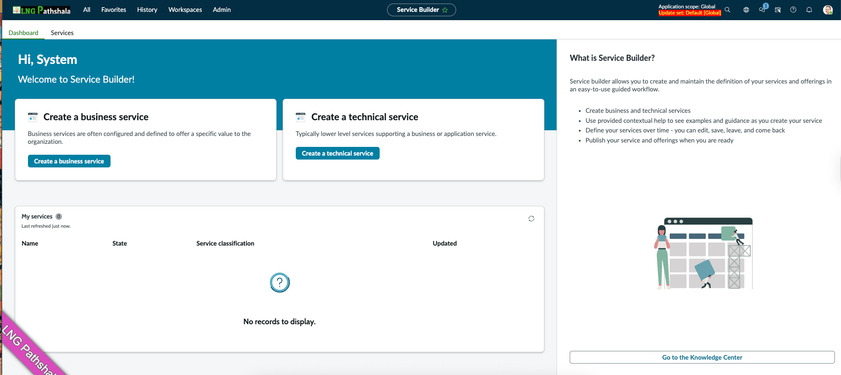The height and width of the screenshot is (375, 841).
Task: Click the business service card icon
Action: pyautogui.click(x=33, y=117)
